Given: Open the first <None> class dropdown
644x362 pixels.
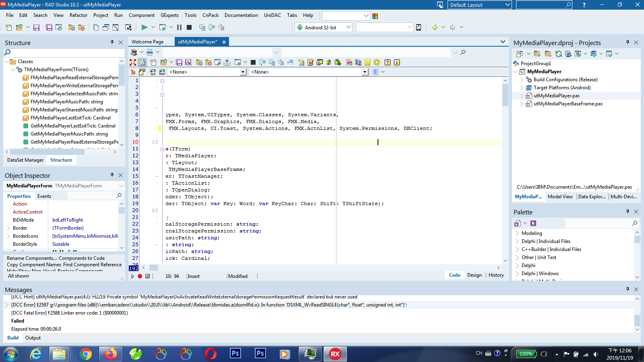Looking at the screenshot, I should (243, 72).
